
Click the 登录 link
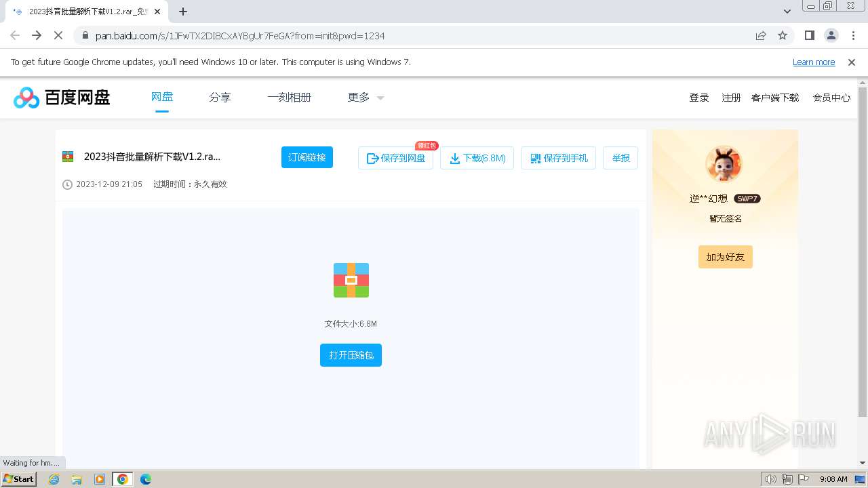pos(699,98)
